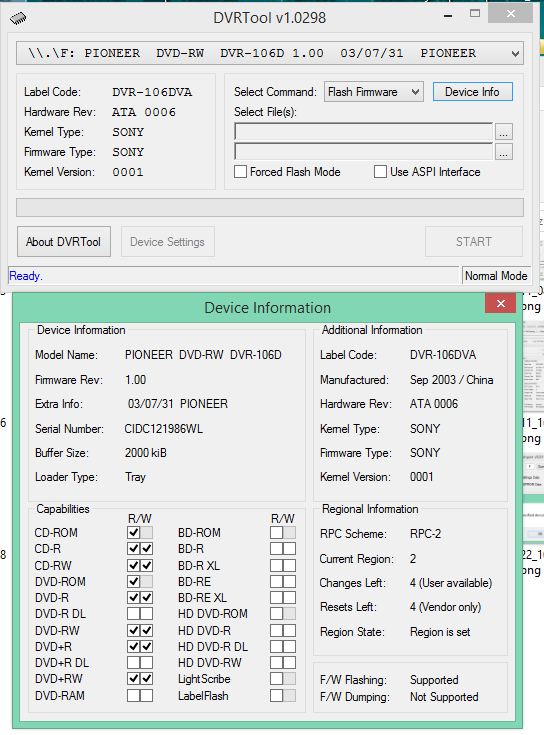
Task: Click the DVR-106DVA label code in main window
Action: pos(152,92)
